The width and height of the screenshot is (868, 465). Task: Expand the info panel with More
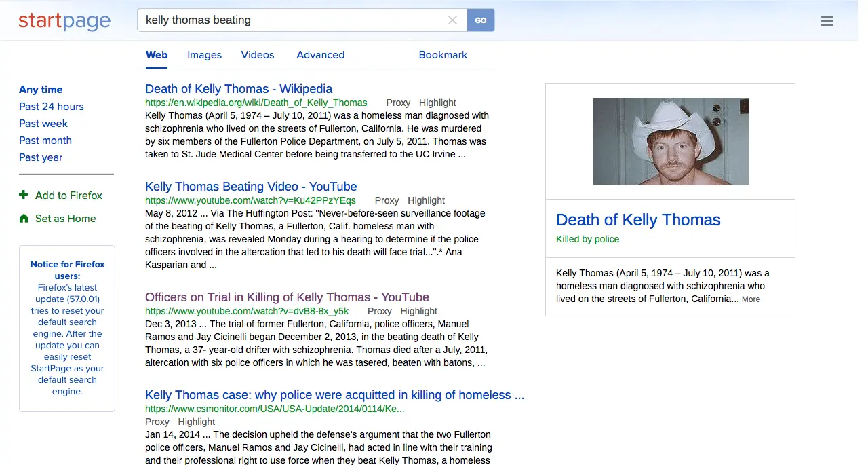751,299
